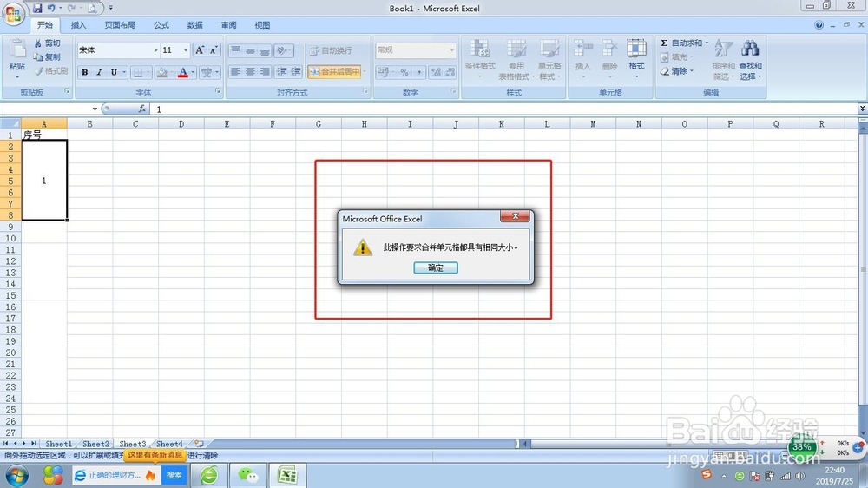Select the Format Painter (格式刷) brush
This screenshot has width=868, height=488.
click(x=51, y=71)
